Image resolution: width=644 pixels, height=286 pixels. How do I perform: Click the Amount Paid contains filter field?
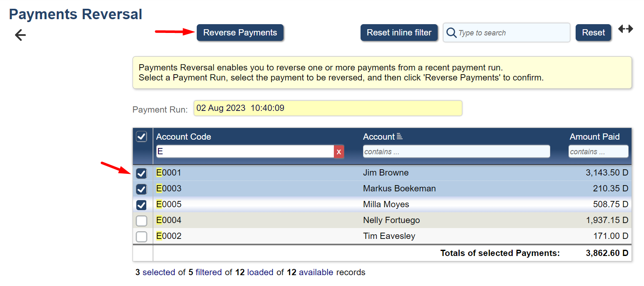pos(598,152)
